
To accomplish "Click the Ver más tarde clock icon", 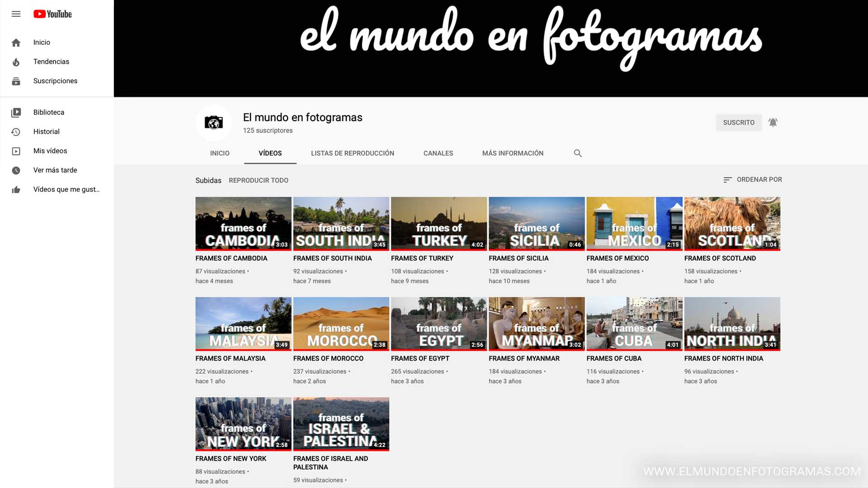I will [x=16, y=170].
